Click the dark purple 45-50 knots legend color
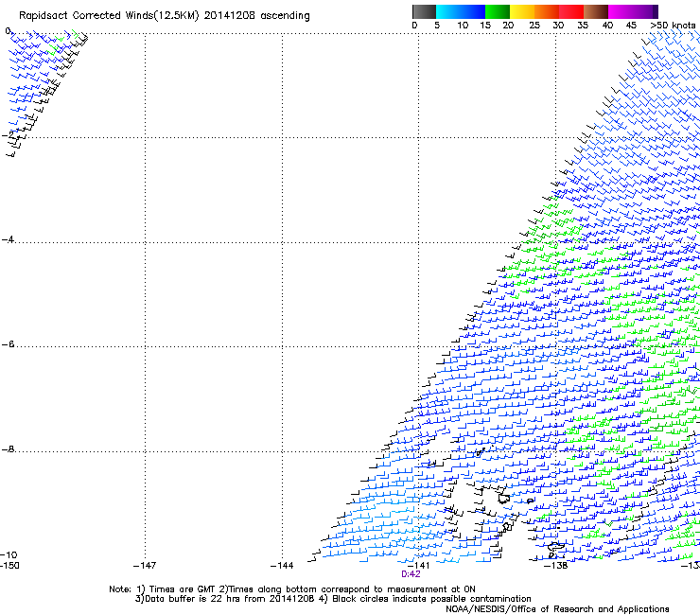 [645, 11]
